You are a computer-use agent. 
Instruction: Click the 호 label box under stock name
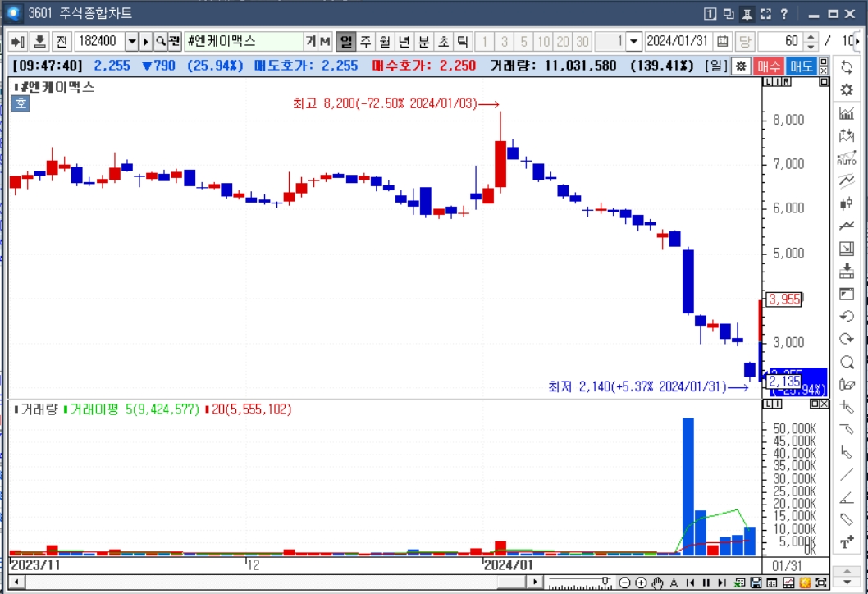click(x=21, y=103)
